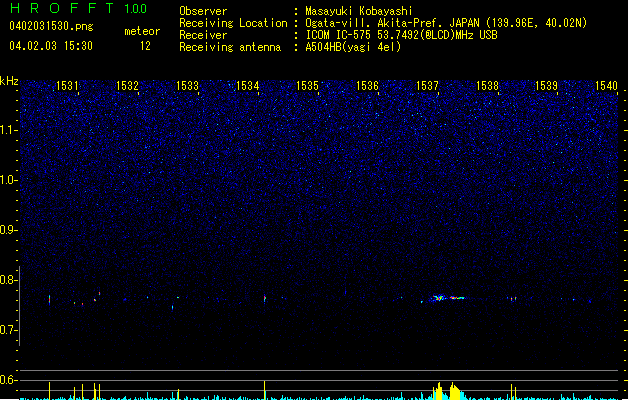Select the filename 0402031530.png

[51, 26]
